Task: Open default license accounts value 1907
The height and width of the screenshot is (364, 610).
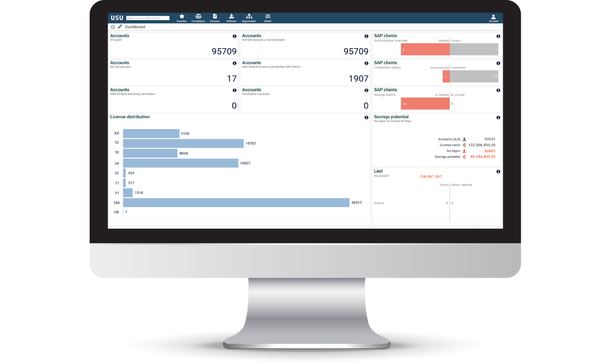Action: pyautogui.click(x=359, y=79)
